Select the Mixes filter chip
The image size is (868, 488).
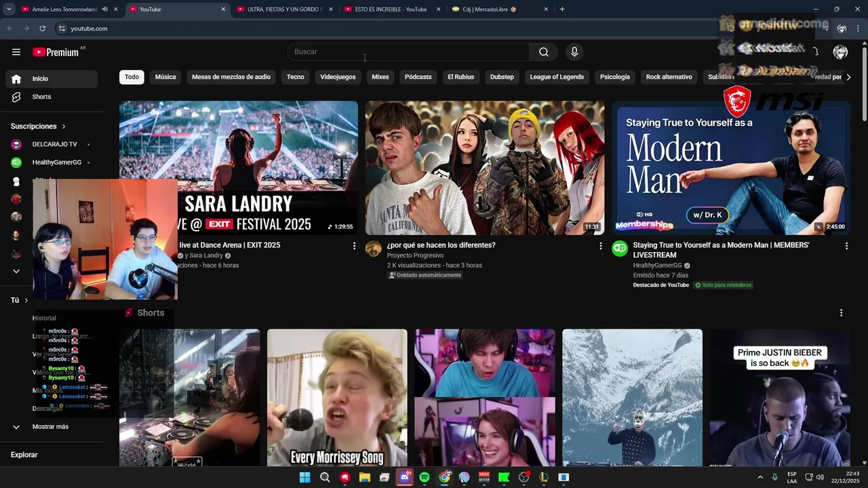click(x=380, y=77)
